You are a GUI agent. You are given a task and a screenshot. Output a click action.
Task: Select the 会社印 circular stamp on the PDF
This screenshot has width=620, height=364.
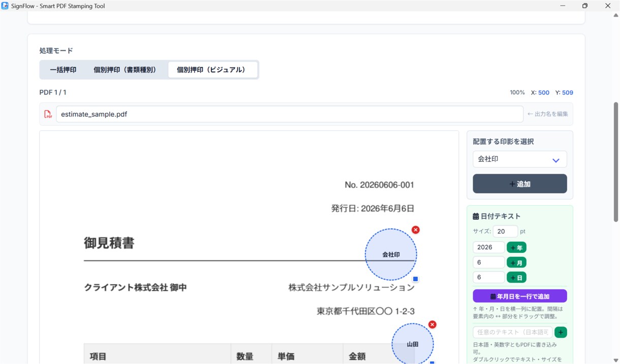click(x=391, y=254)
